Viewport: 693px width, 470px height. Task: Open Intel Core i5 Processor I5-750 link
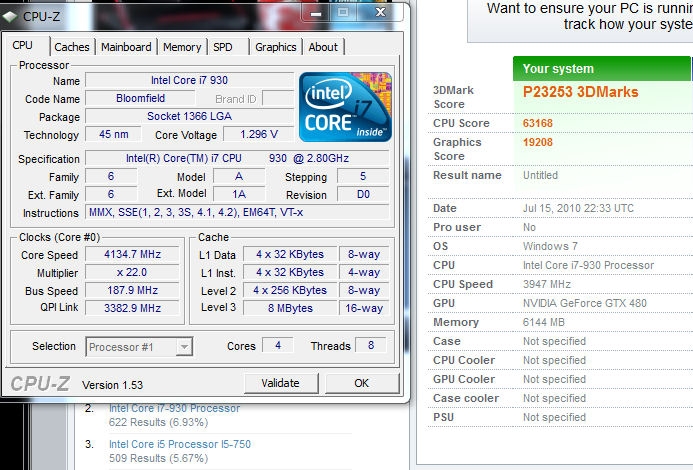tap(180, 444)
